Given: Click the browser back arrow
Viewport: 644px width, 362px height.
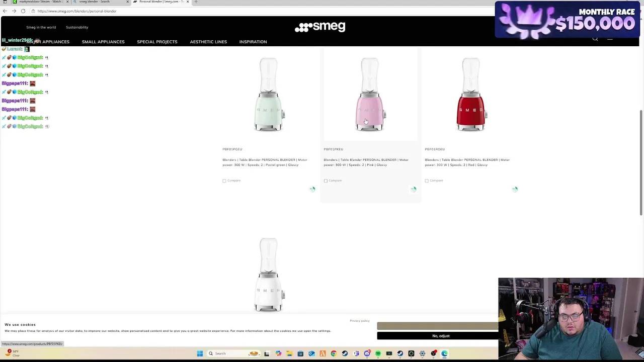Looking at the screenshot, I should pos(5,11).
